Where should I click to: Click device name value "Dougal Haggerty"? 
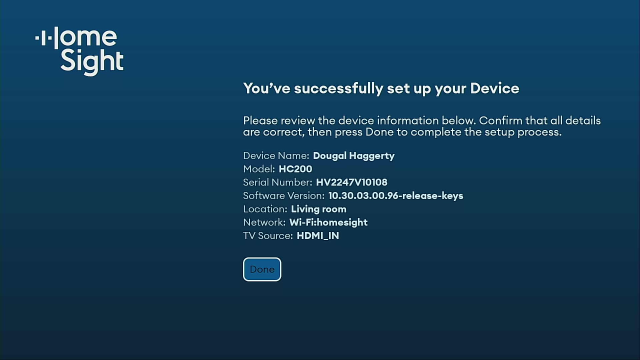pyautogui.click(x=354, y=156)
